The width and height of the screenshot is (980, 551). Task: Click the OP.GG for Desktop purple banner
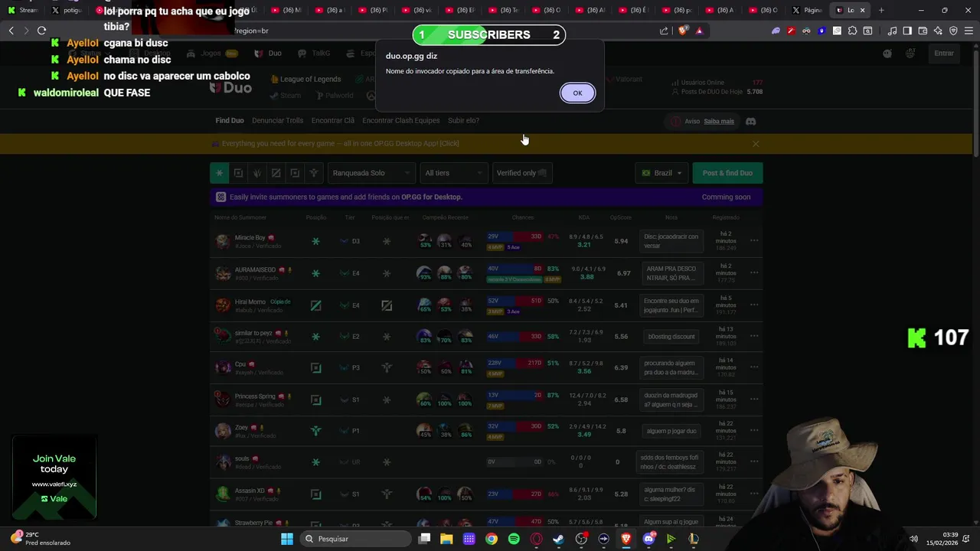[486, 197]
